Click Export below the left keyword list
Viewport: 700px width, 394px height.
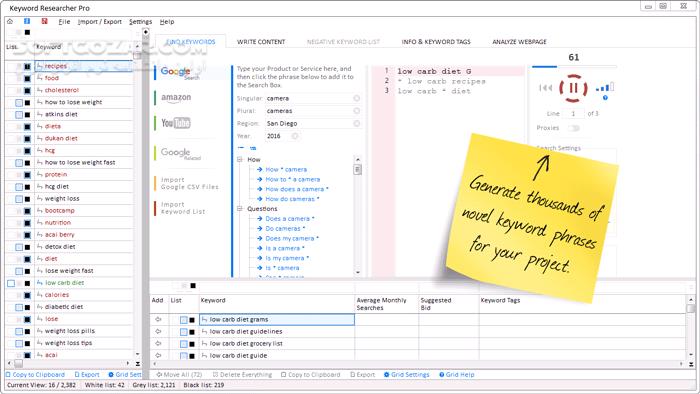click(x=87, y=375)
